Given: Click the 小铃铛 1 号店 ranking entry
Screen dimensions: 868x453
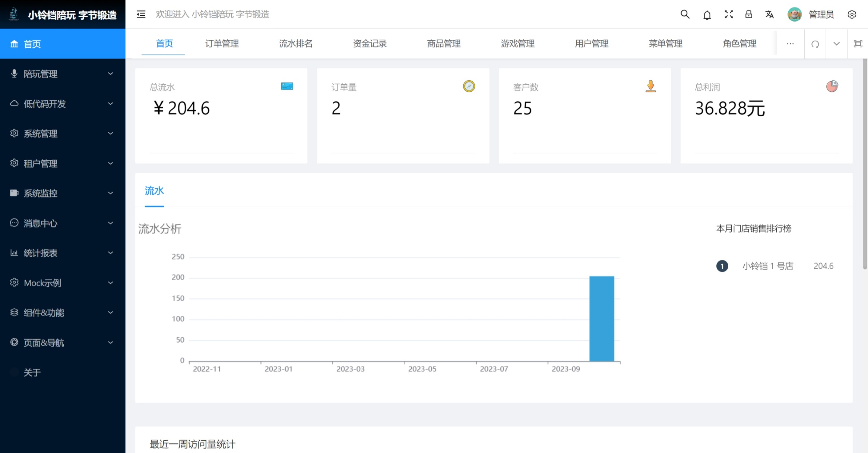Looking at the screenshot, I should pos(767,266).
